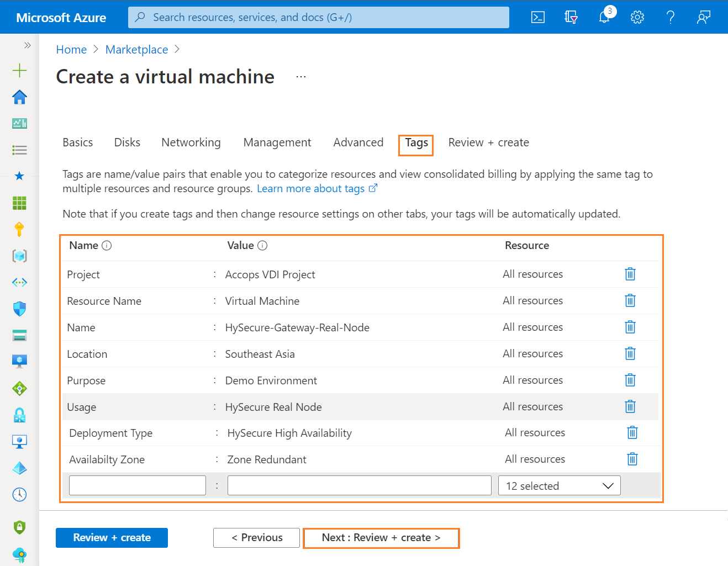
Task: Select HySecure-Gateway-Real-Node value text
Action: click(297, 327)
